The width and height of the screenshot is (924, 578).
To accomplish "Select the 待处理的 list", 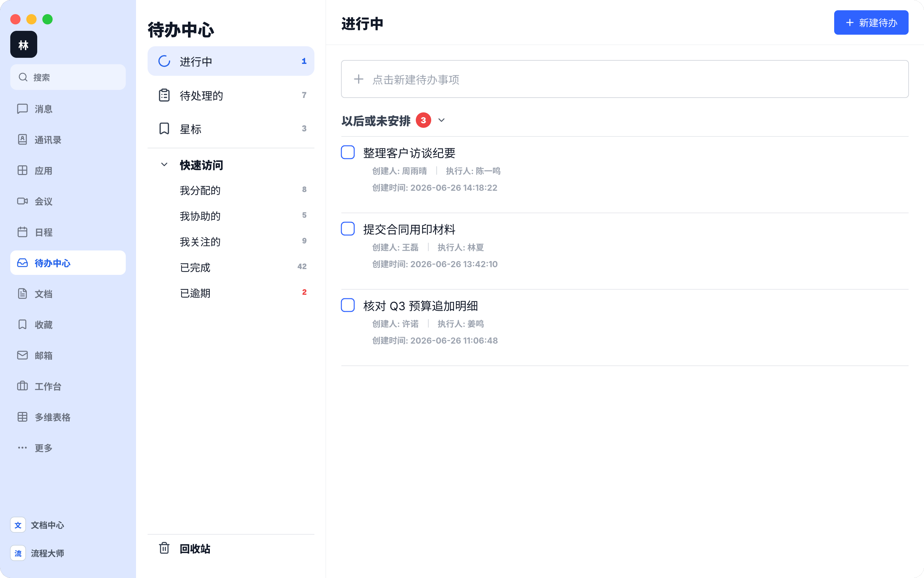I will tap(231, 95).
